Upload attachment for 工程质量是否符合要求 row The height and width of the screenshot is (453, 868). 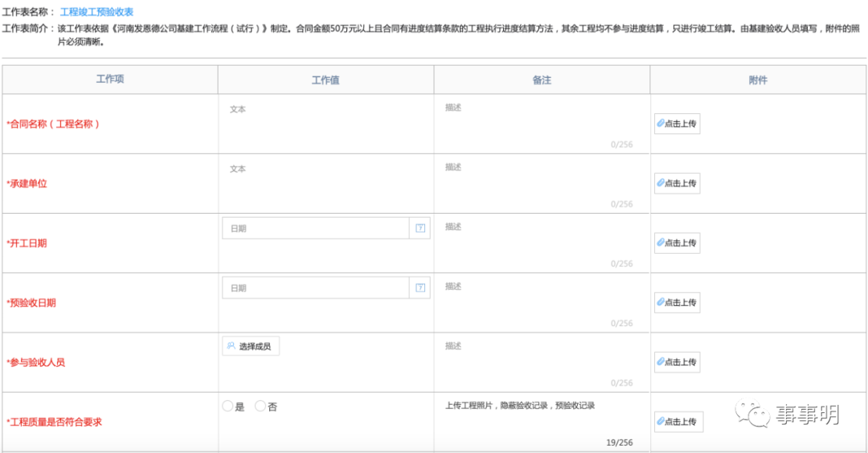(x=678, y=422)
